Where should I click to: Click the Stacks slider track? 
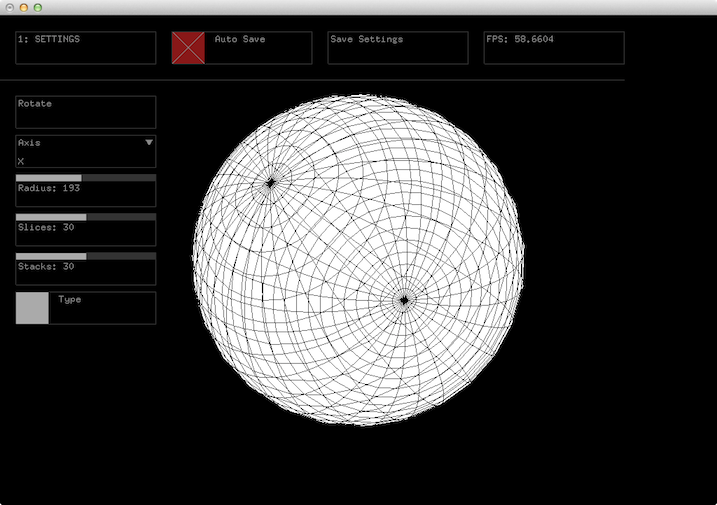(85, 256)
